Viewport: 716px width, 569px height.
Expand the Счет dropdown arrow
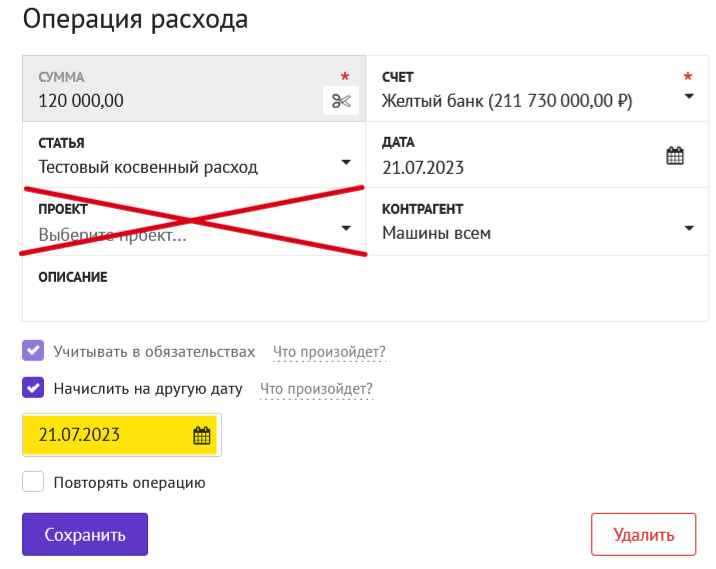pos(689,97)
